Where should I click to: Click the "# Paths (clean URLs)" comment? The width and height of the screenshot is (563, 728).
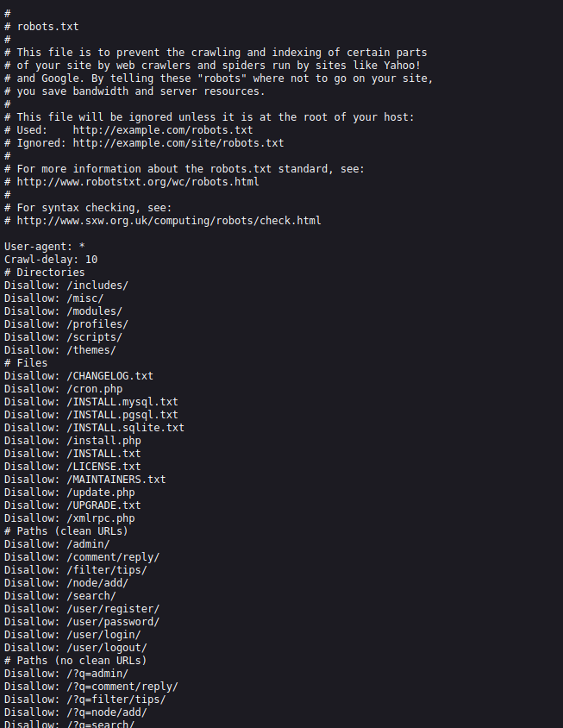(66, 531)
